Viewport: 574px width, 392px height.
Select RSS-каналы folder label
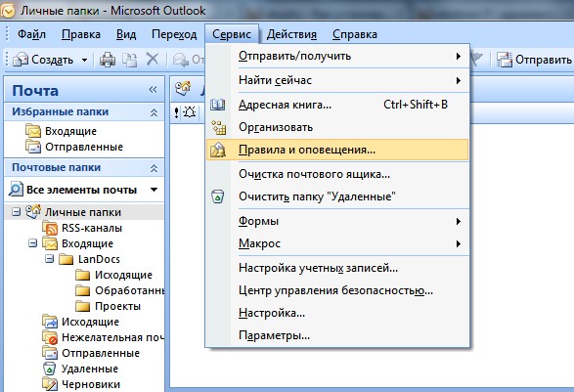click(92, 228)
